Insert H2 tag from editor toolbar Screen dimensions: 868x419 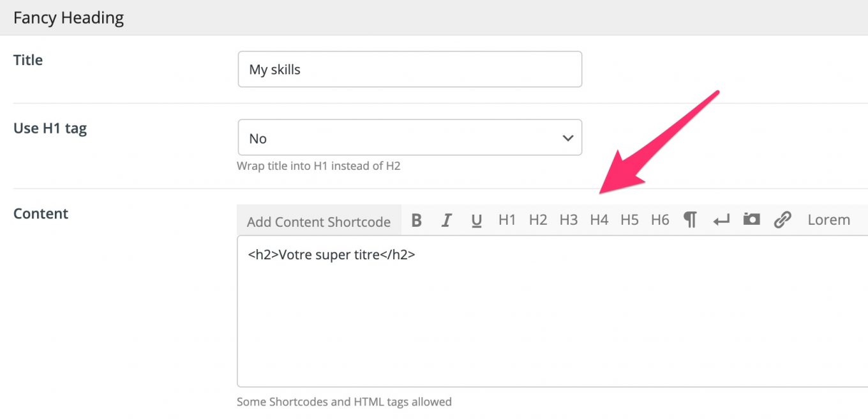(537, 220)
